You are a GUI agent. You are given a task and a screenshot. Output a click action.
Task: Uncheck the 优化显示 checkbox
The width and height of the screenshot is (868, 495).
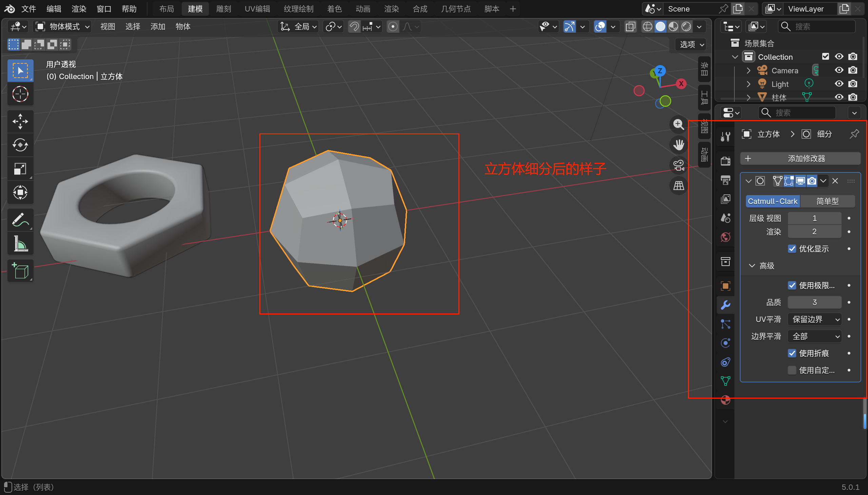792,249
